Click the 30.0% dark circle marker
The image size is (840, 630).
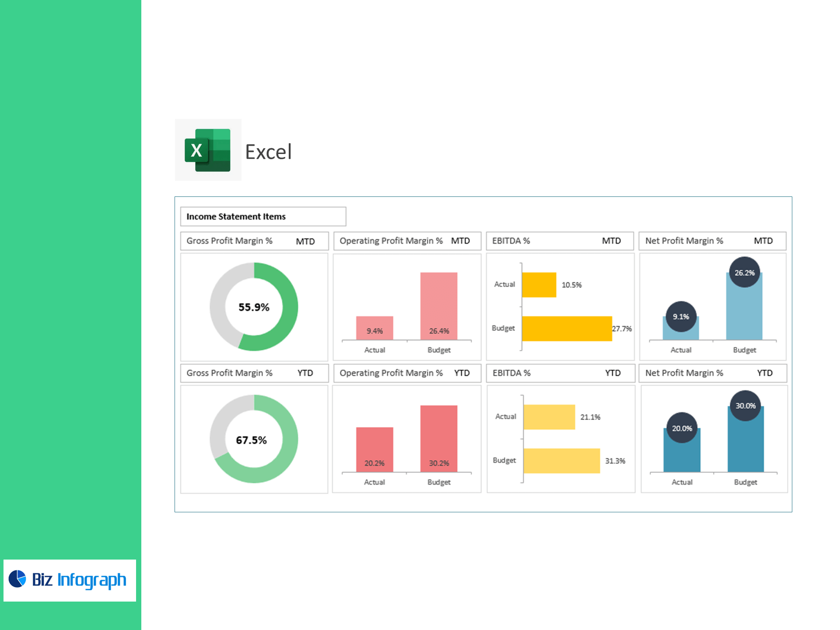click(745, 406)
